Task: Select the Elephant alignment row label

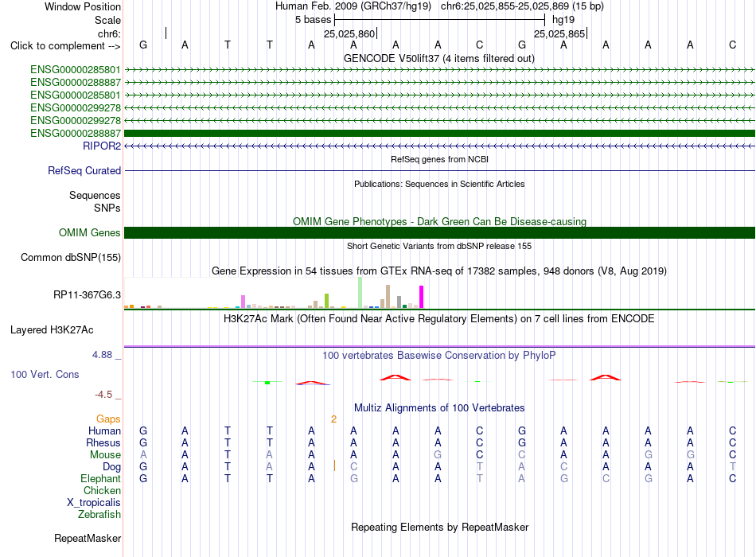Action: pos(101,479)
